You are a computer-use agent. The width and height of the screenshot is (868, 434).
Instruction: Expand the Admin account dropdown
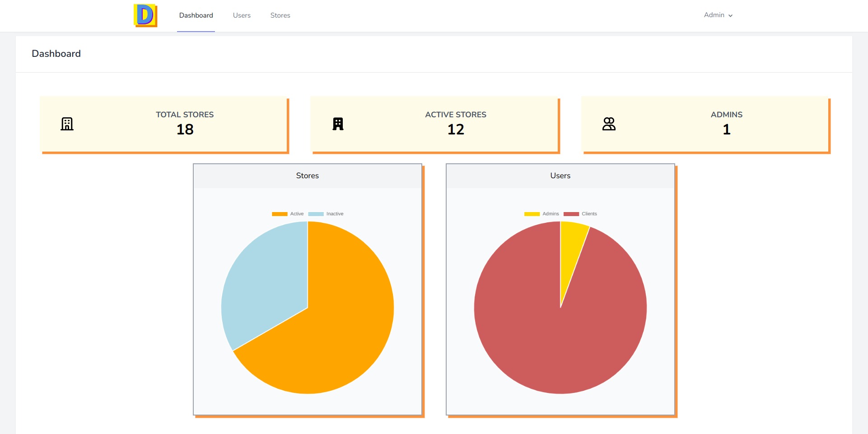pos(718,15)
